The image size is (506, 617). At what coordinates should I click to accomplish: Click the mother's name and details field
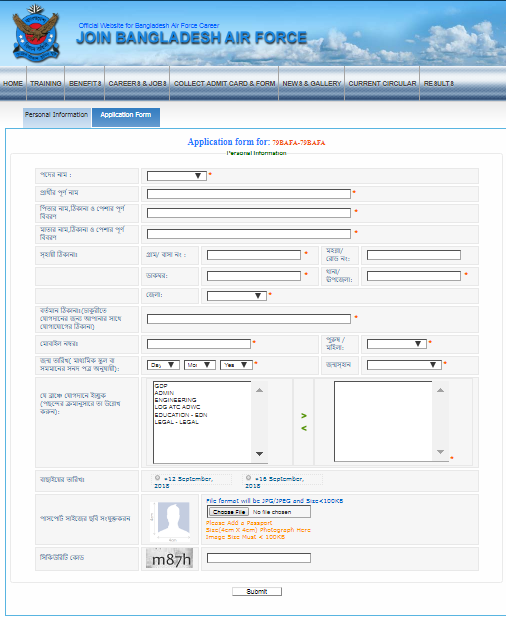[249, 234]
